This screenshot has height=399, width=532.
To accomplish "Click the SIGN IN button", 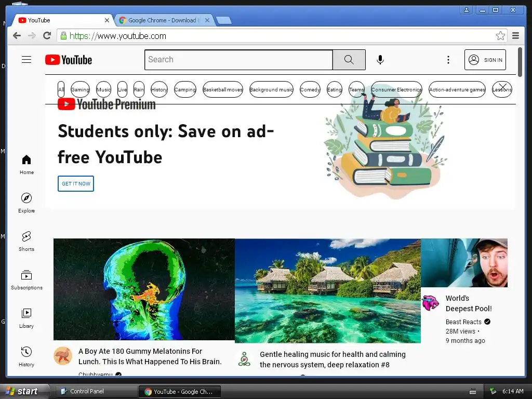I will point(485,60).
